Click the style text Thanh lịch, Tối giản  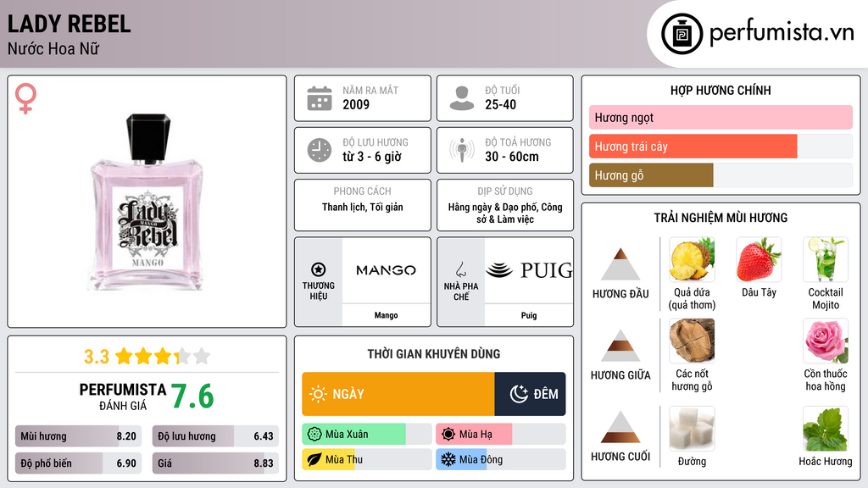(363, 207)
